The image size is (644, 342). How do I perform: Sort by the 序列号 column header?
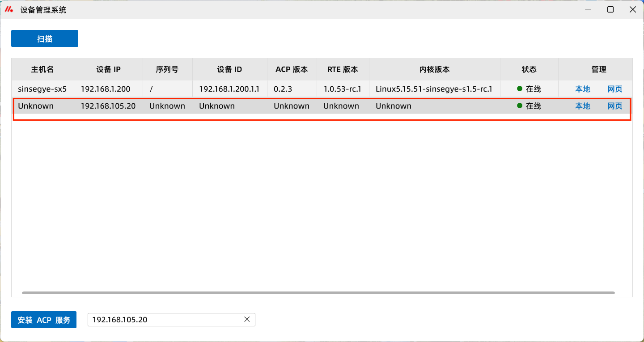[x=167, y=69]
